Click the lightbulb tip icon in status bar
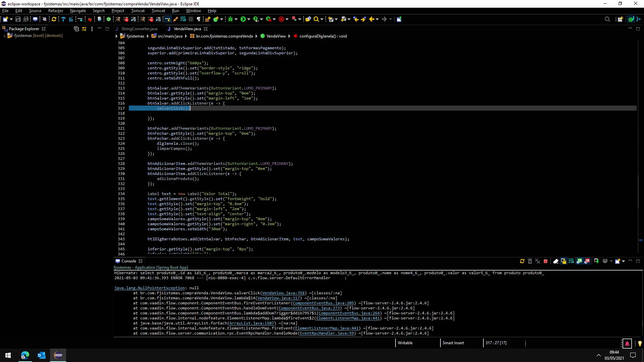Screen dimensions: 644x362 tap(640, 343)
